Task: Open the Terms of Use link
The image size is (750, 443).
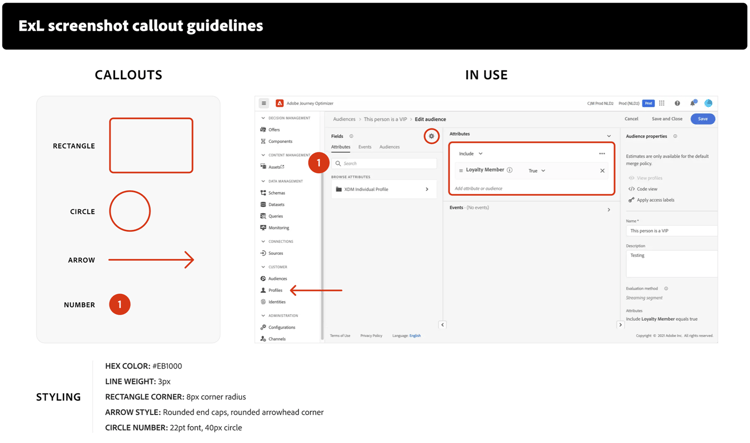Action: [x=340, y=336]
